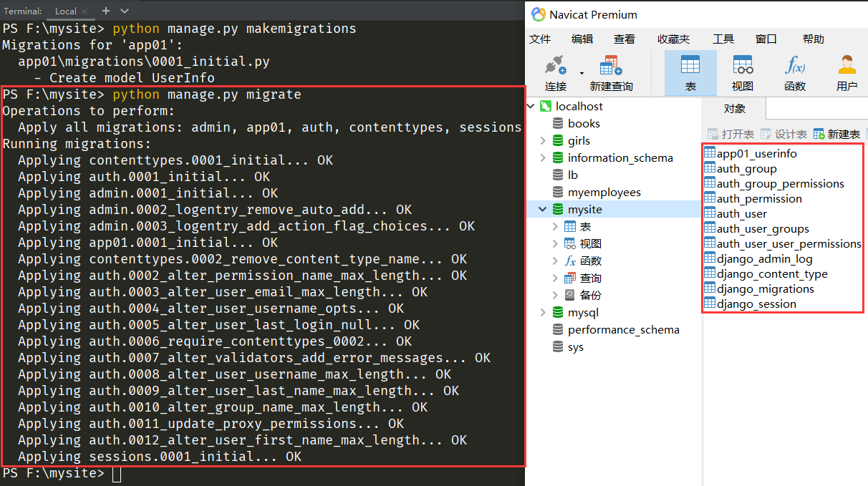Select the View (视图) toolbar icon

tap(743, 66)
